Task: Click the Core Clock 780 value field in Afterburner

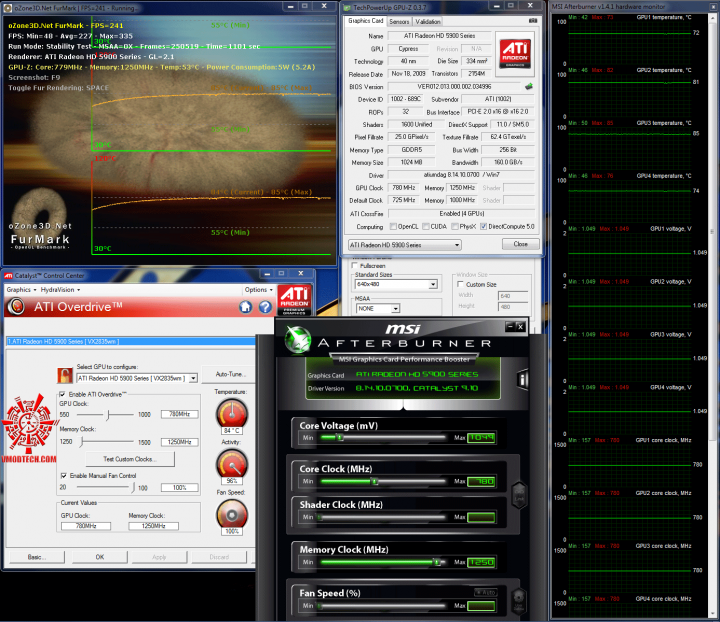Action: coord(481,482)
